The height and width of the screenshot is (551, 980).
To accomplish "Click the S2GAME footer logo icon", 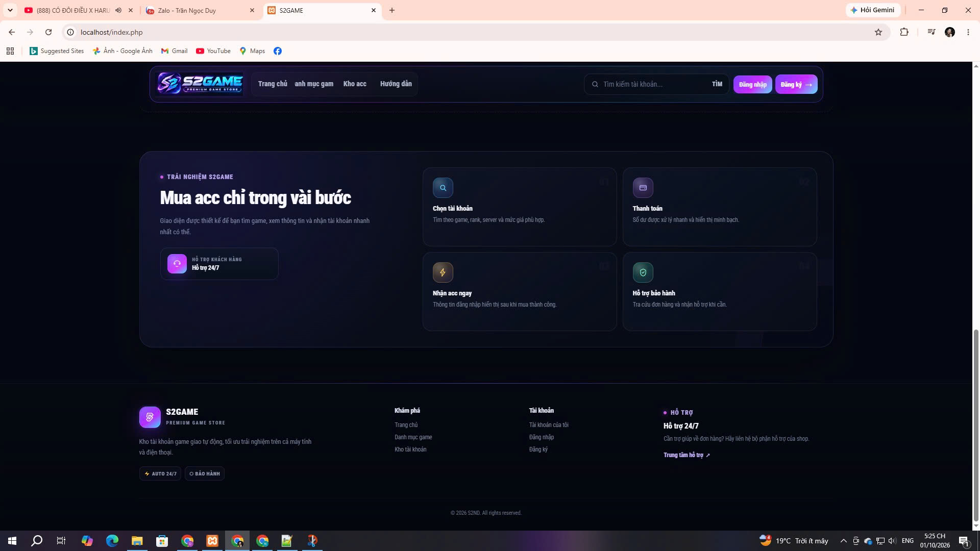I will pyautogui.click(x=150, y=417).
